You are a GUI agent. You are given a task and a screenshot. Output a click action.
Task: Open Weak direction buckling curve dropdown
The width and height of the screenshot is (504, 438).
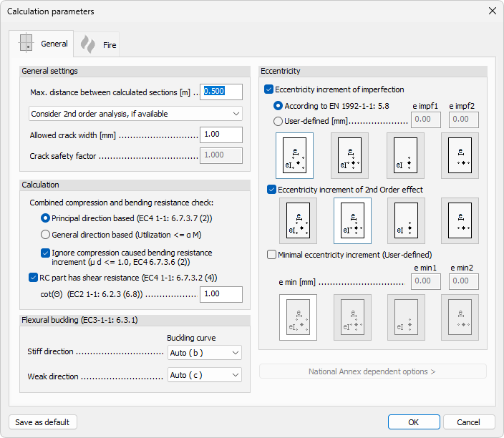(x=205, y=375)
